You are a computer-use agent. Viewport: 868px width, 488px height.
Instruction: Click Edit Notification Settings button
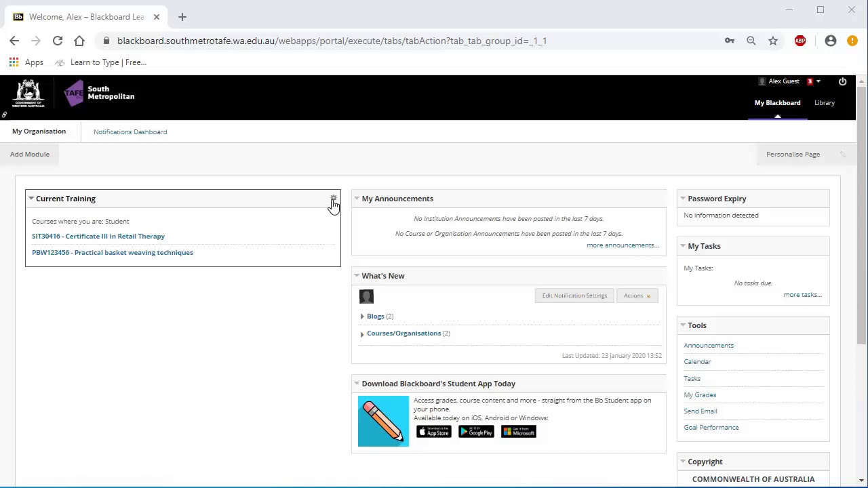[x=574, y=296]
